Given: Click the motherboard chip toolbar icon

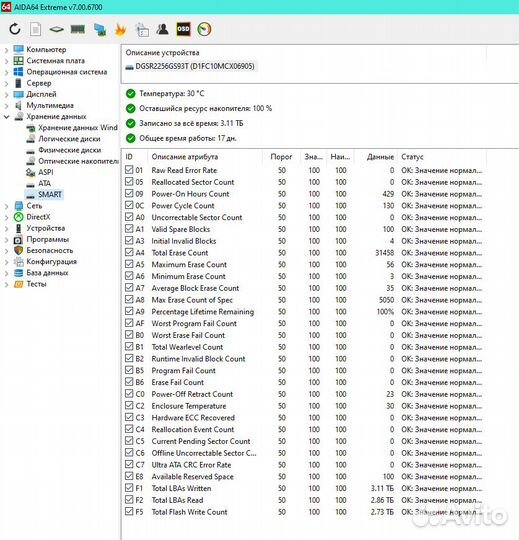Looking at the screenshot, I should coord(56,30).
